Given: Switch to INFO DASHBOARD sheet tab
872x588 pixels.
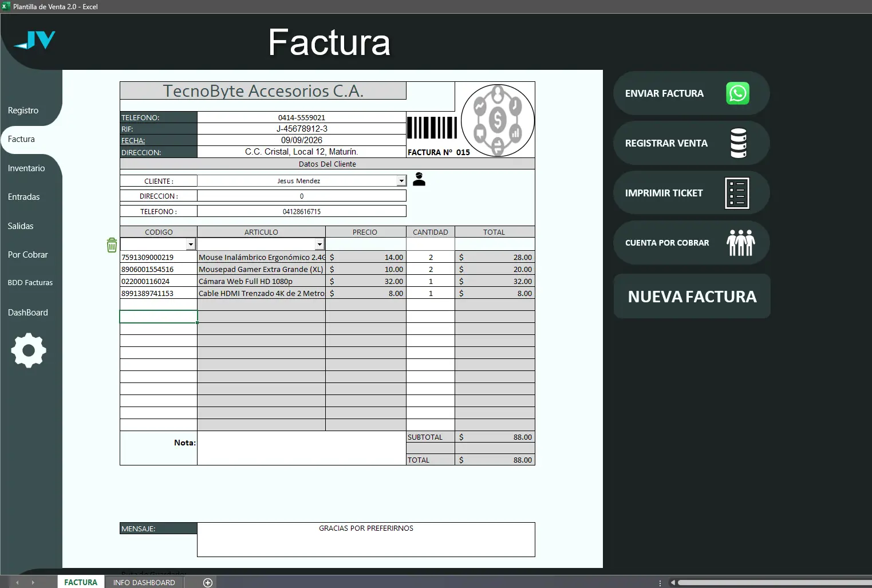Looking at the screenshot, I should pyautogui.click(x=144, y=582).
